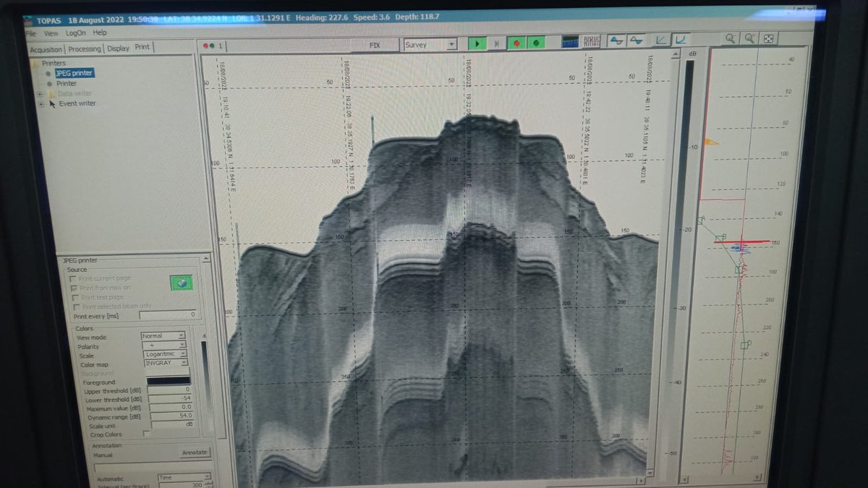
Task: Click the first blue waveform marker icon
Action: point(616,40)
